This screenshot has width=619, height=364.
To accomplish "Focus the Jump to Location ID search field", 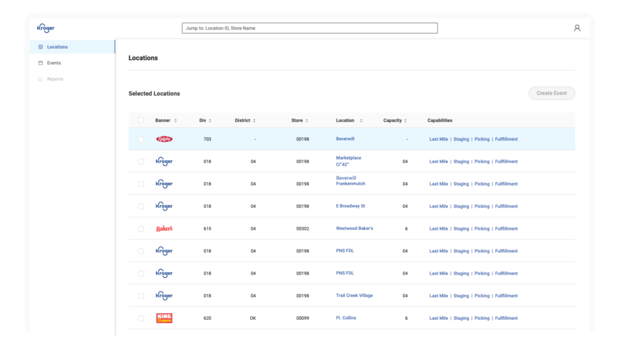I will (309, 28).
